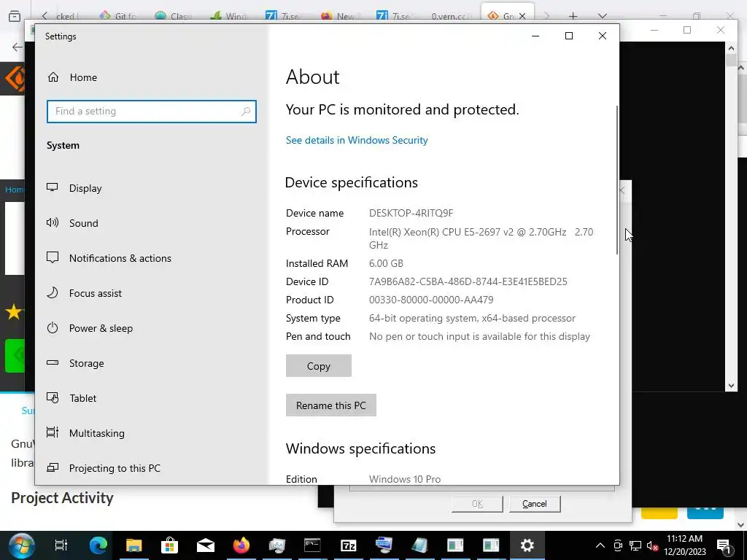
Task: Open the Start menu orb
Action: (21, 545)
